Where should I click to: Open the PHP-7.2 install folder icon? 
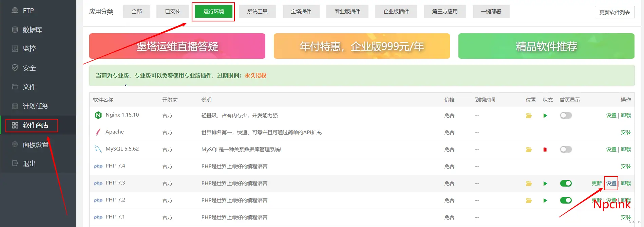tap(529, 200)
